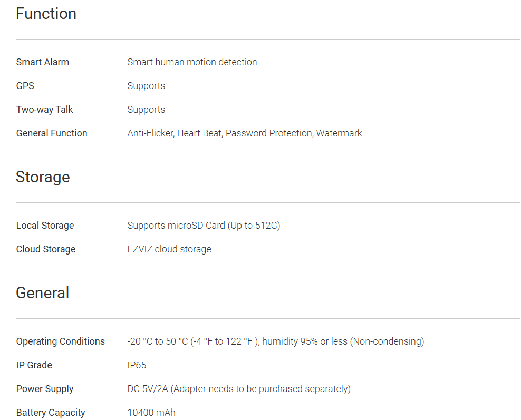Click the Supports value beside GPS

(x=146, y=86)
